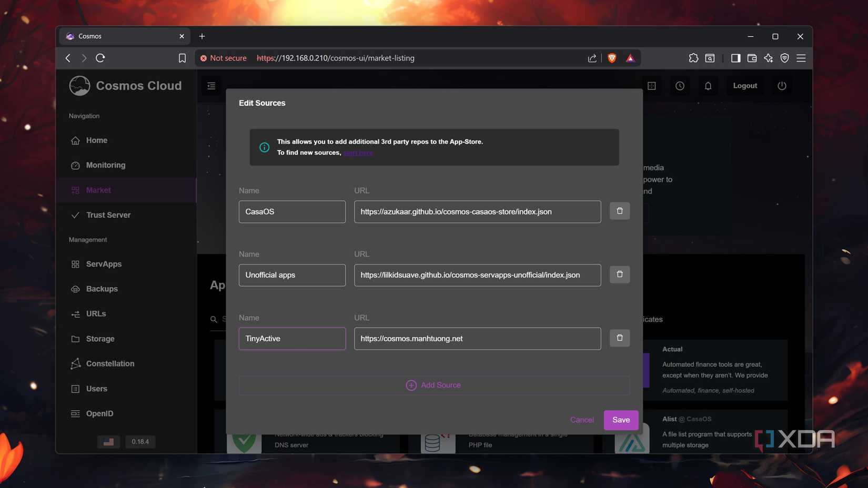
Task: Open ServApps management page
Action: [x=104, y=264]
